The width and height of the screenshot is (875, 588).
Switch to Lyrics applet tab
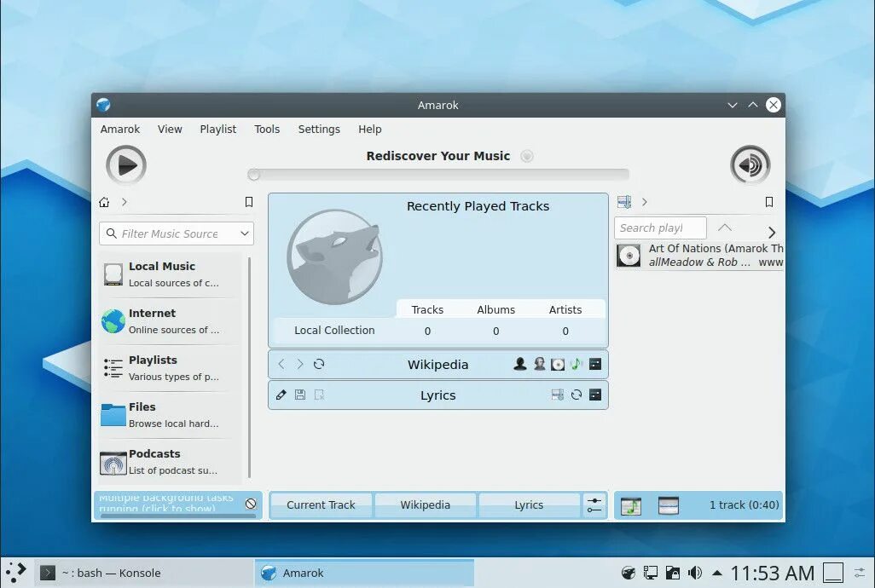point(529,505)
